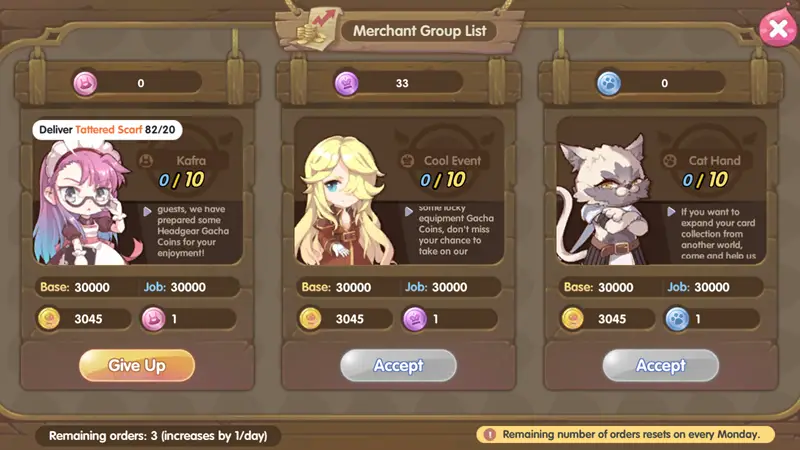
Task: Select the Kafra maid character portrait
Action: [84, 203]
